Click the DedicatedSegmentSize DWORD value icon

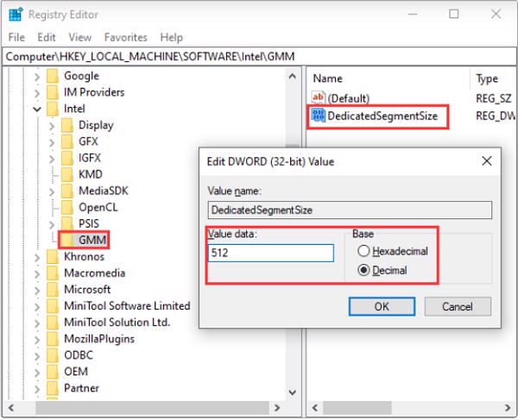tap(318, 116)
